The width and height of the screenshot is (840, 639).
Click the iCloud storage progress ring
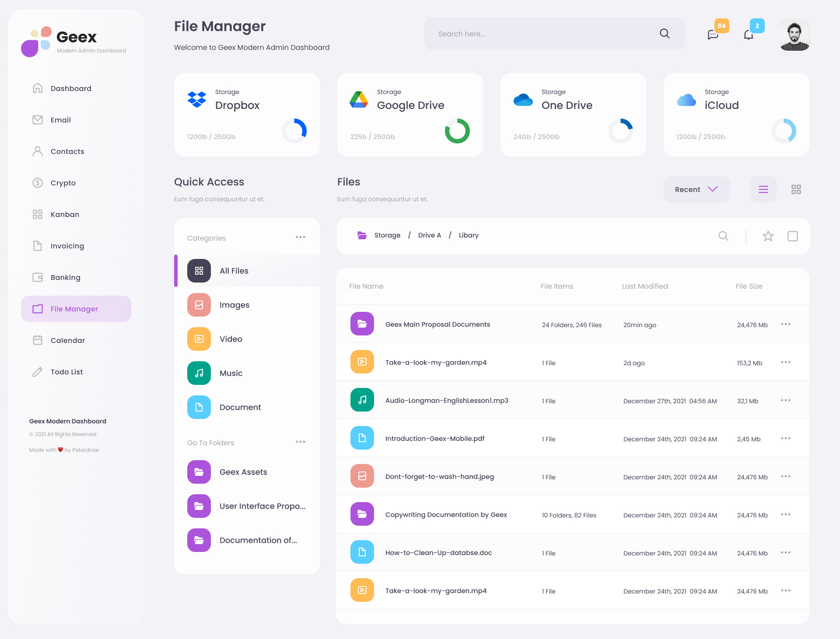tap(784, 130)
